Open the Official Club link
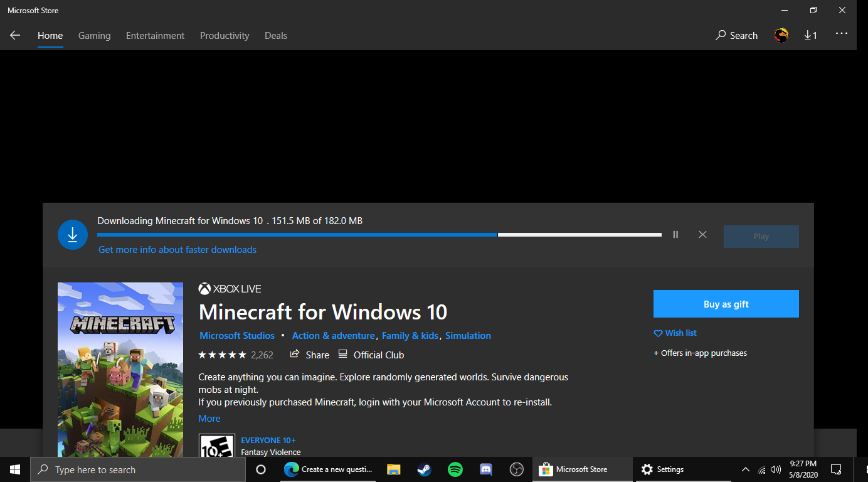868x482 pixels. pyautogui.click(x=371, y=355)
